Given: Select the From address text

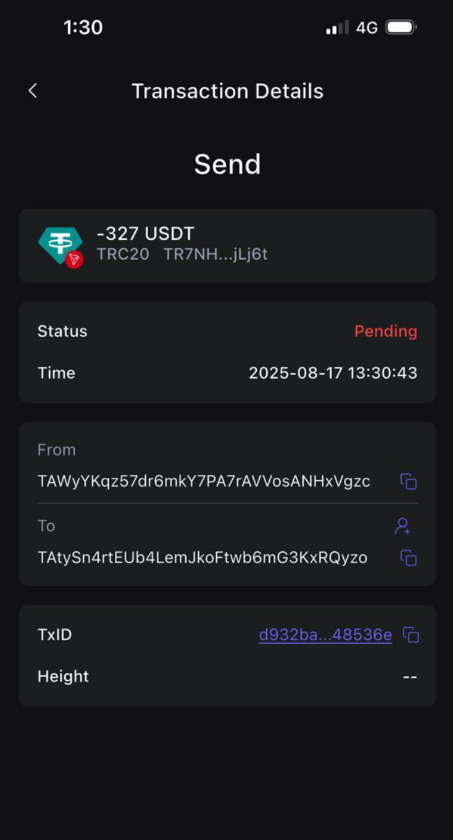Looking at the screenshot, I should (203, 481).
